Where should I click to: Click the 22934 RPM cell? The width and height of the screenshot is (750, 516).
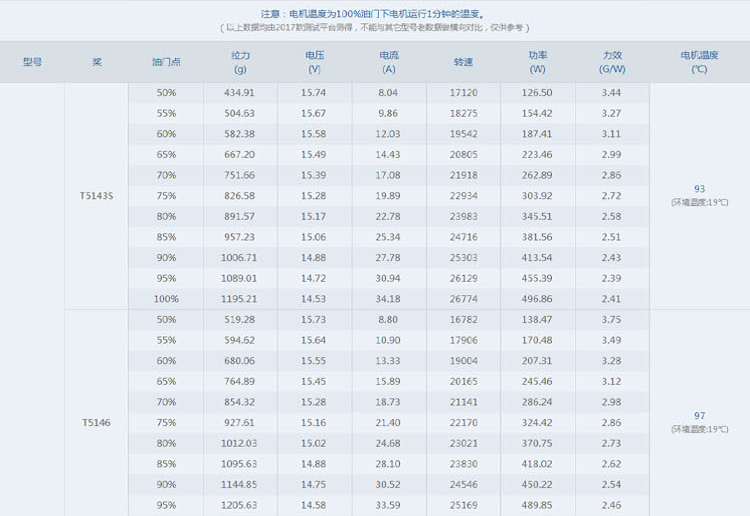click(x=463, y=195)
